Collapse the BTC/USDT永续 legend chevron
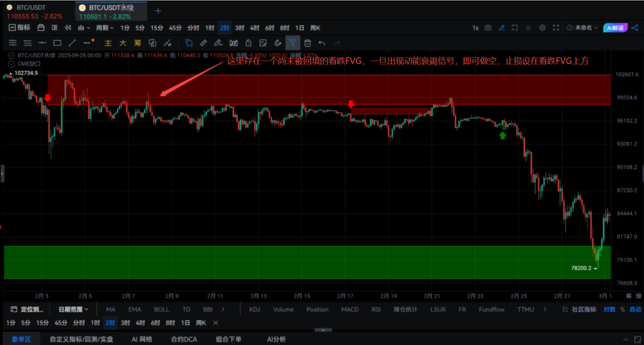This screenshot has height=345, width=644. tap(12, 55)
